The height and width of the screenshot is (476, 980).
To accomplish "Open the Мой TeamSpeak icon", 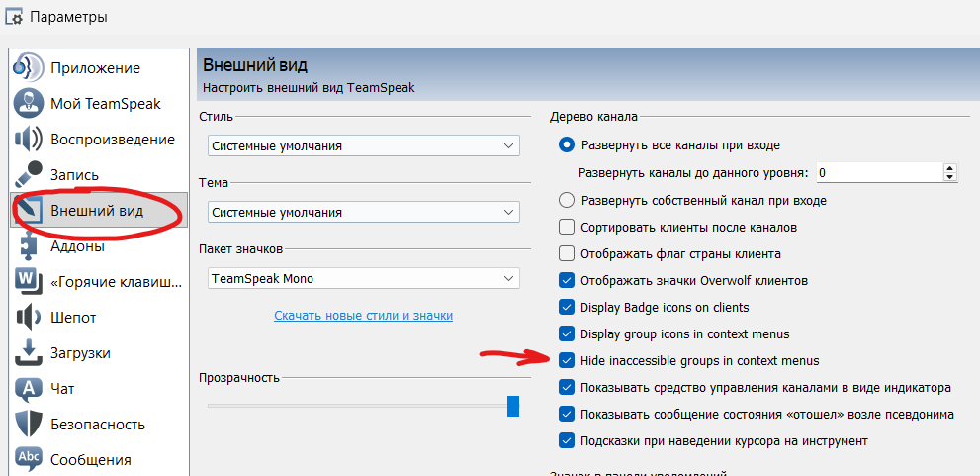I will point(28,103).
